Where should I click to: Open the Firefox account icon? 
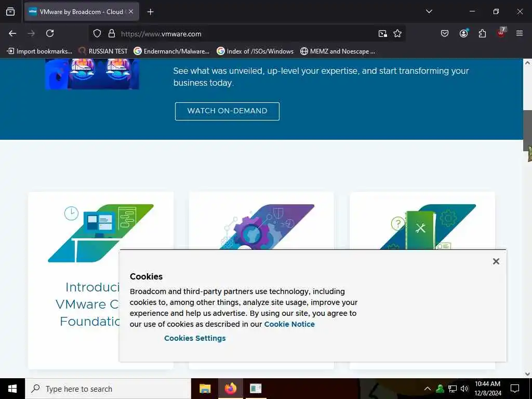(463, 33)
